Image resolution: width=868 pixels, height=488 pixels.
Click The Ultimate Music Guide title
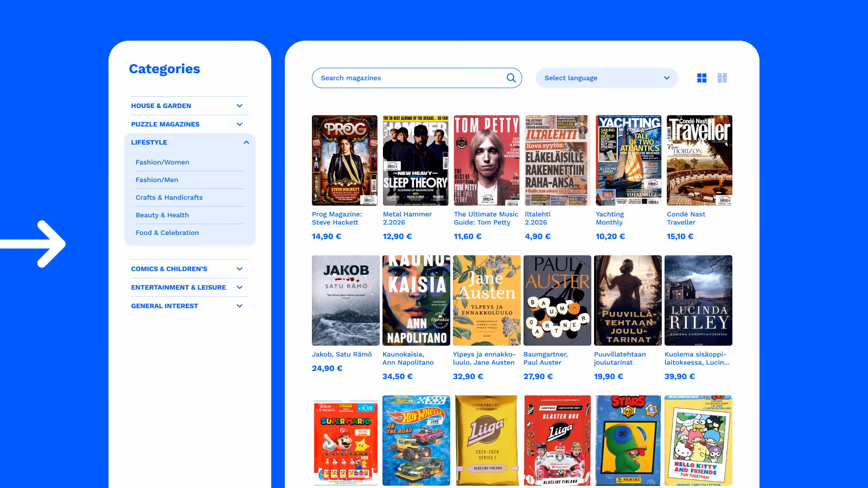pyautogui.click(x=486, y=218)
